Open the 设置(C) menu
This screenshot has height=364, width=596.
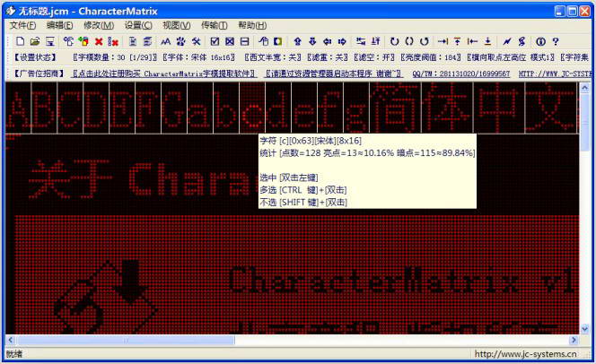pyautogui.click(x=138, y=25)
